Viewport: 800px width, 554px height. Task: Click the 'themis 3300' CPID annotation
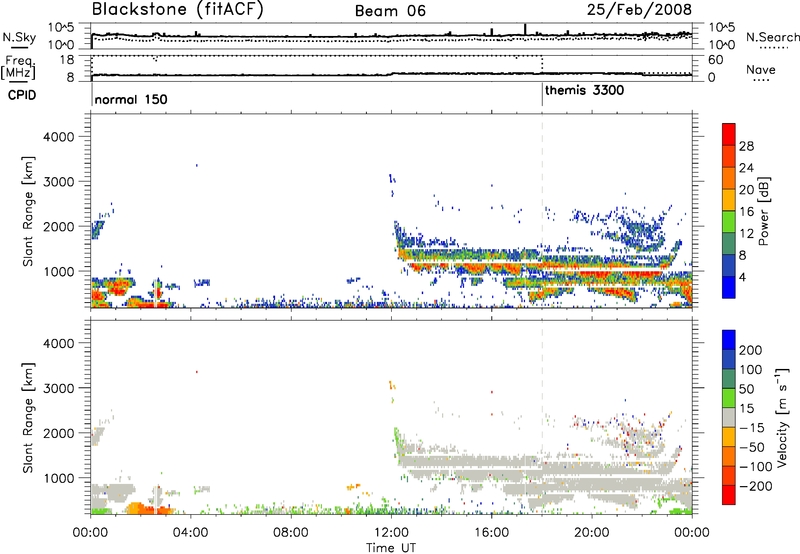pyautogui.click(x=584, y=91)
